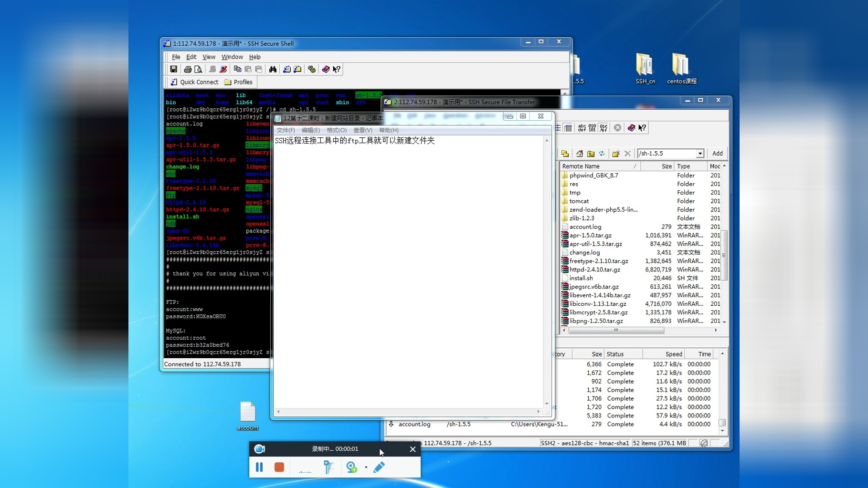This screenshot has height=488, width=868.
Task: Click the Delete X icon in File Transfer
Action: (627, 154)
